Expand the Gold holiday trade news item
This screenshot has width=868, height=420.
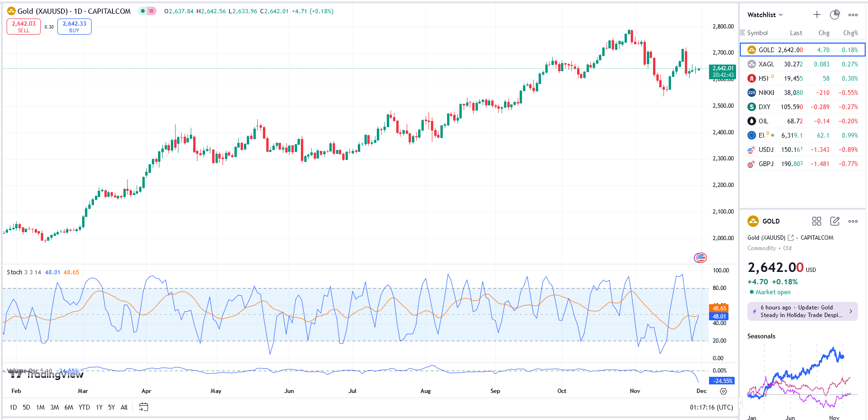tap(803, 311)
